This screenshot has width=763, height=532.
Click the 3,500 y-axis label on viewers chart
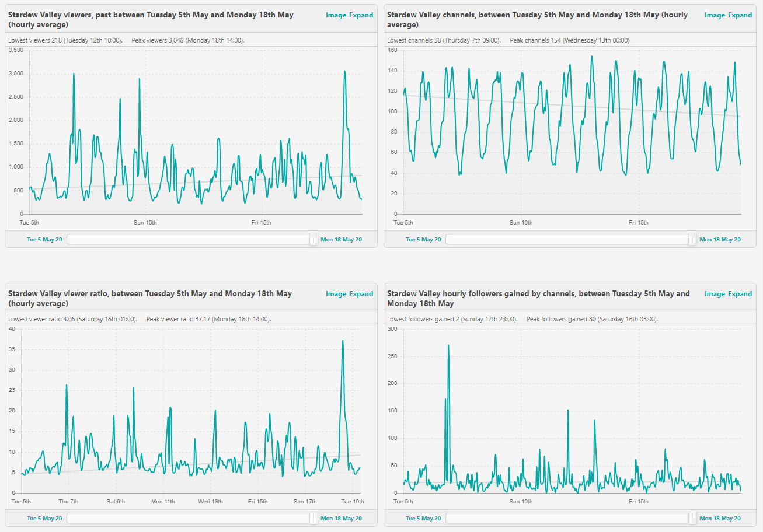click(x=16, y=50)
